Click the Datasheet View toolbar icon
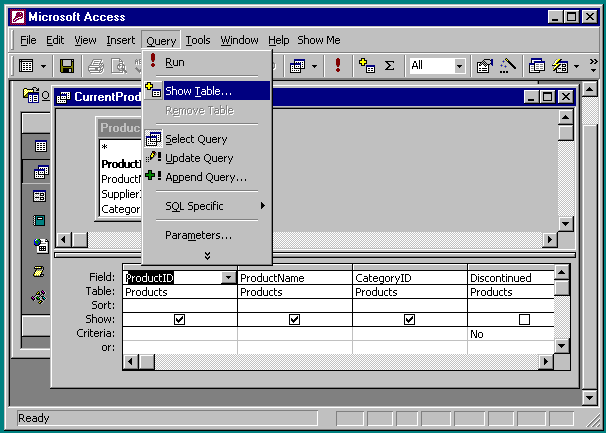This screenshot has height=433, width=606. tap(26, 66)
